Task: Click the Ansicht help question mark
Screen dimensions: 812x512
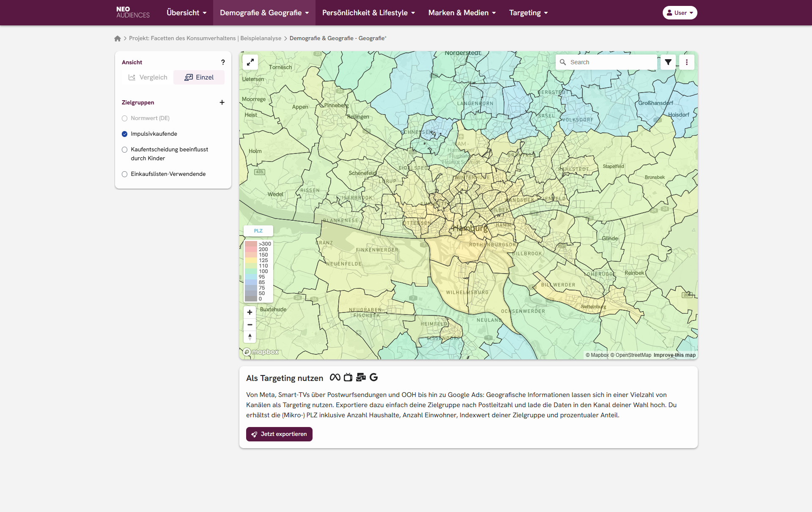Action: click(x=223, y=62)
